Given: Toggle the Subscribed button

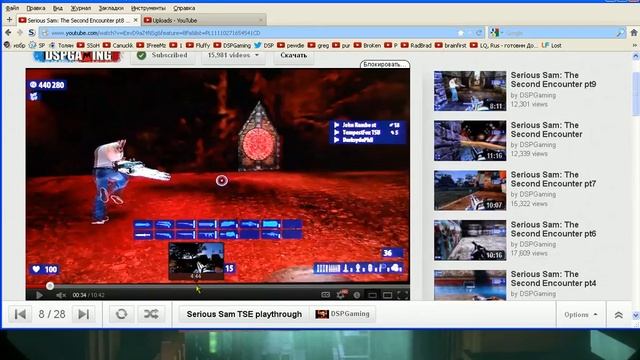Looking at the screenshot, I should (162, 56).
